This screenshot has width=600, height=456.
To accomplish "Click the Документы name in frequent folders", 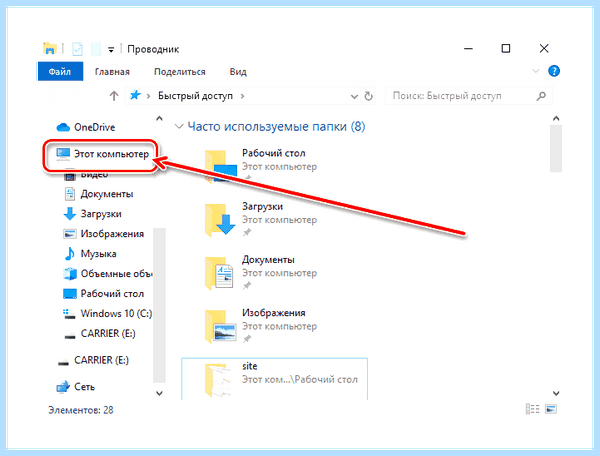I will 268,259.
